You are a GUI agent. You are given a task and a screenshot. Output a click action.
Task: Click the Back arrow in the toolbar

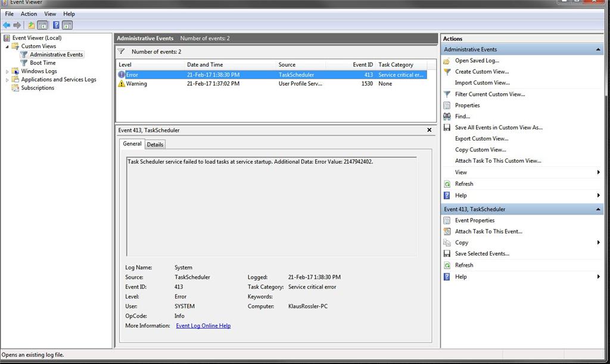click(x=7, y=25)
